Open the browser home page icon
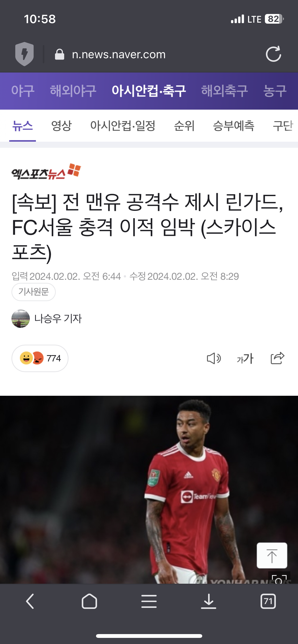This screenshot has height=644, width=298. point(89,601)
